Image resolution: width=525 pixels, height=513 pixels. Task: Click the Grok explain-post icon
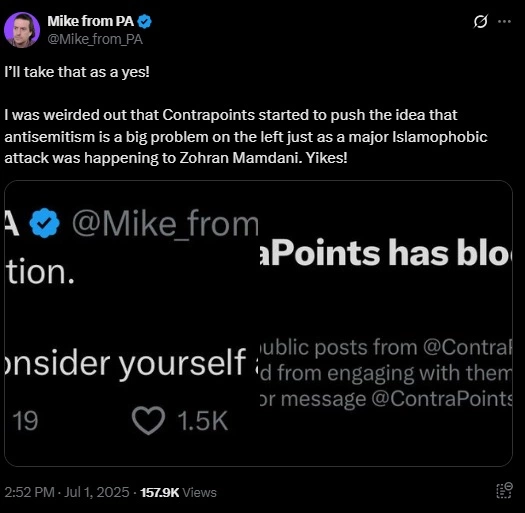pyautogui.click(x=480, y=22)
